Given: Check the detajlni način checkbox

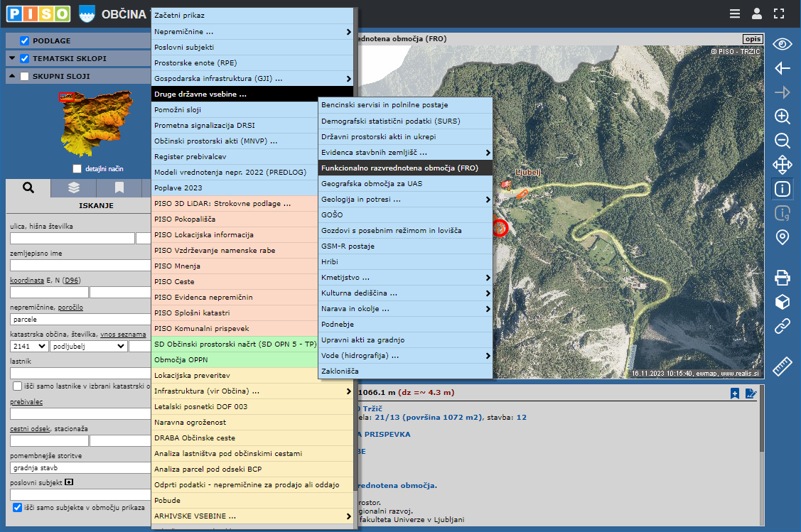Looking at the screenshot, I should click(x=77, y=168).
